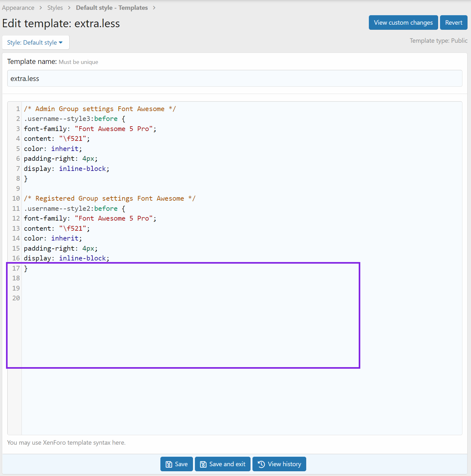
Task: Click the chevron after Appearance breadcrumb
Action: (x=41, y=8)
